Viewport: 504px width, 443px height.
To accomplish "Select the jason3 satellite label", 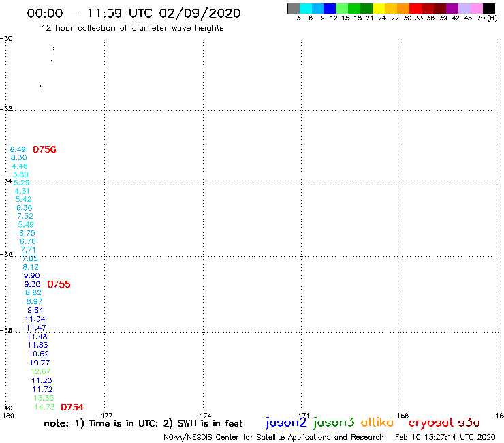I will tap(334, 423).
